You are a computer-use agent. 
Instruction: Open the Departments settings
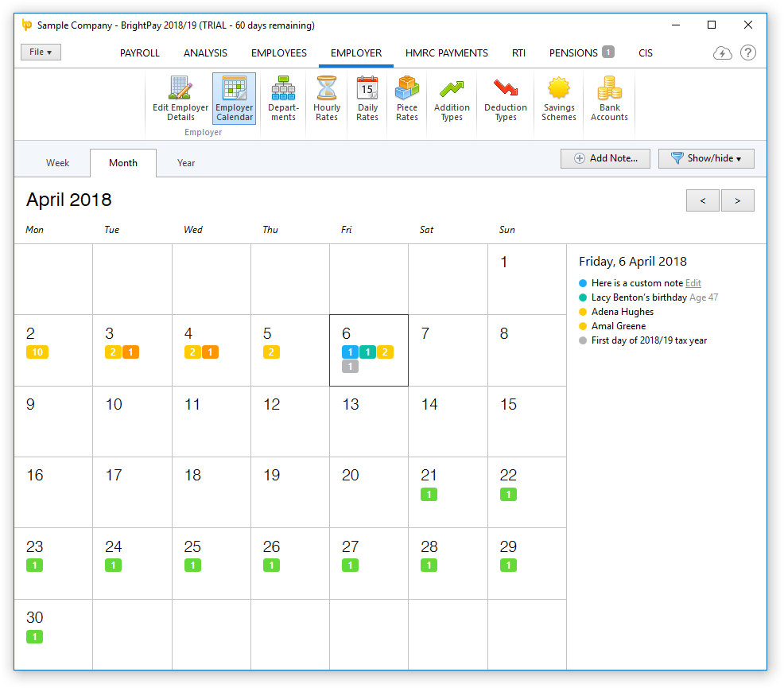click(283, 99)
